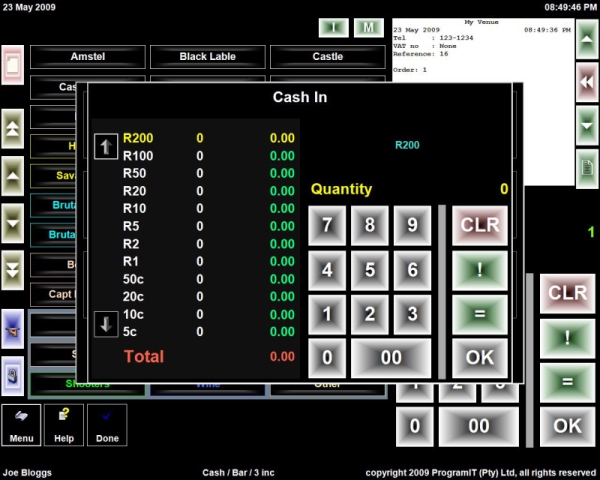Click the up arrow in the Cash In denomination list

106,147
